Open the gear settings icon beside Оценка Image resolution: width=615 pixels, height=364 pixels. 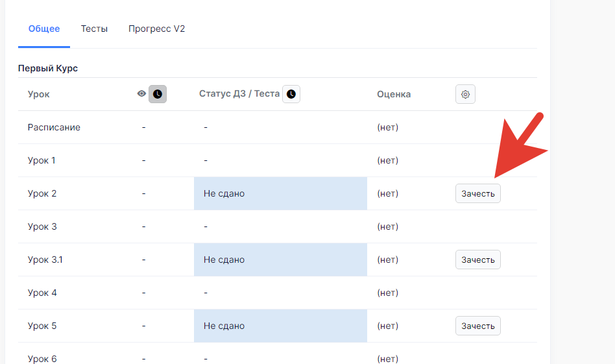tap(465, 94)
